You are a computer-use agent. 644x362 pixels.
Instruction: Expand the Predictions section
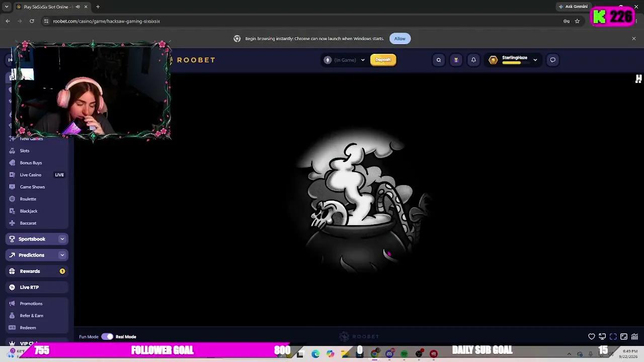(62, 255)
